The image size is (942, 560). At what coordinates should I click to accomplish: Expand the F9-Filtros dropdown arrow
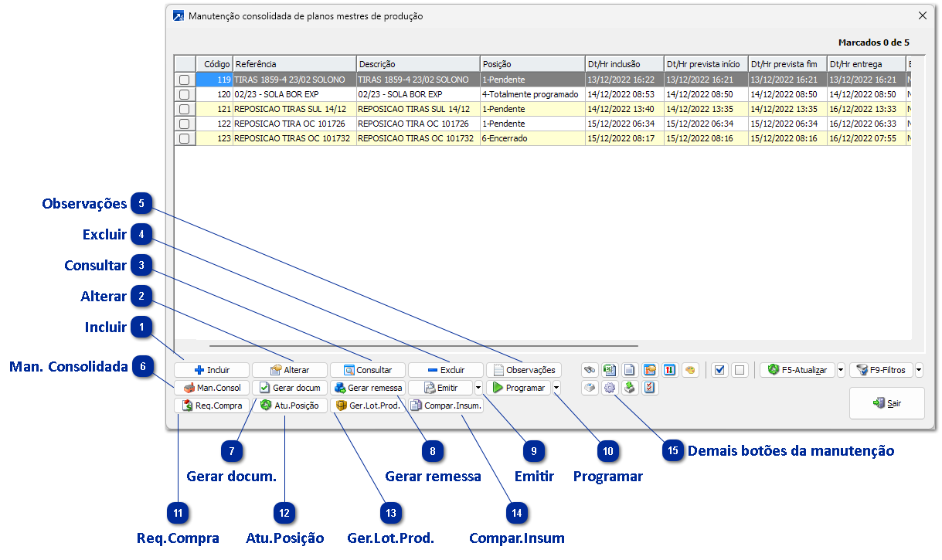(x=919, y=370)
